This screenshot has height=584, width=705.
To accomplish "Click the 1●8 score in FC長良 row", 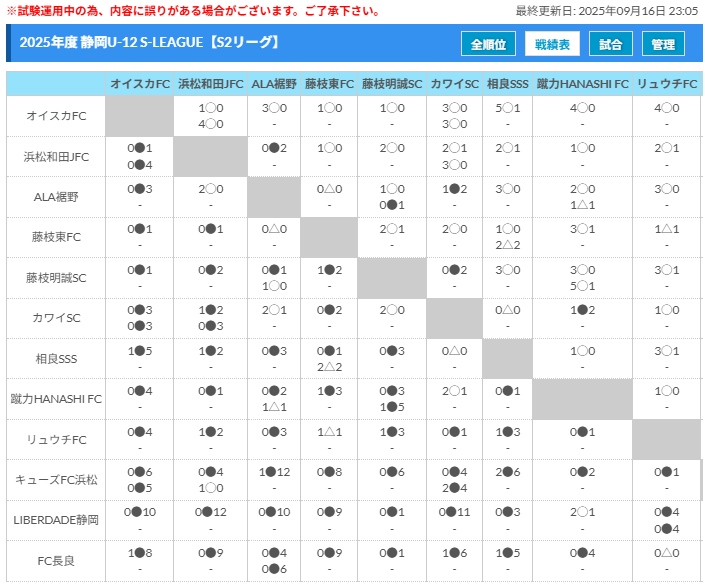I will tap(140, 553).
